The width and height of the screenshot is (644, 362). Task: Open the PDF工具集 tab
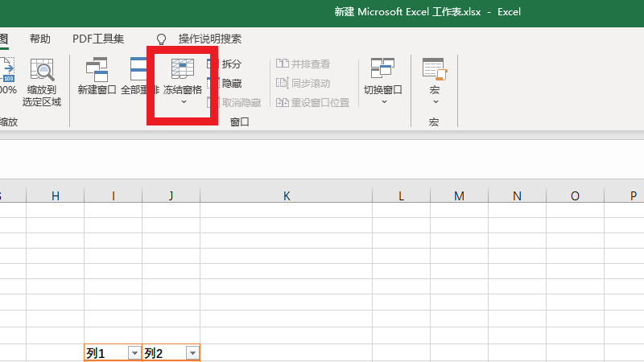point(98,39)
